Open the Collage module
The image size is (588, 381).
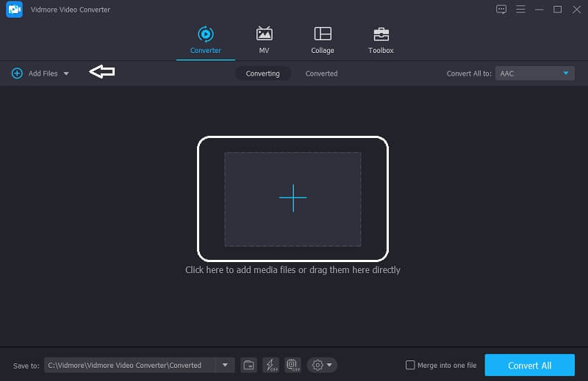click(322, 40)
